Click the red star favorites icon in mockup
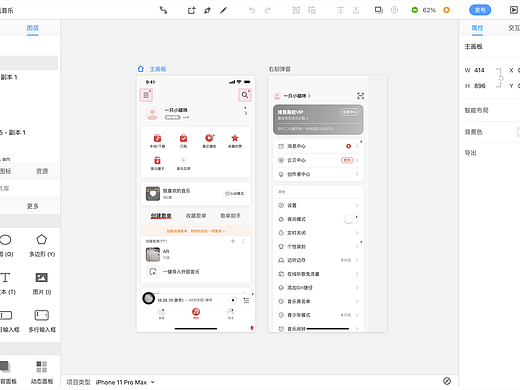The width and height of the screenshot is (520, 390). click(235, 138)
